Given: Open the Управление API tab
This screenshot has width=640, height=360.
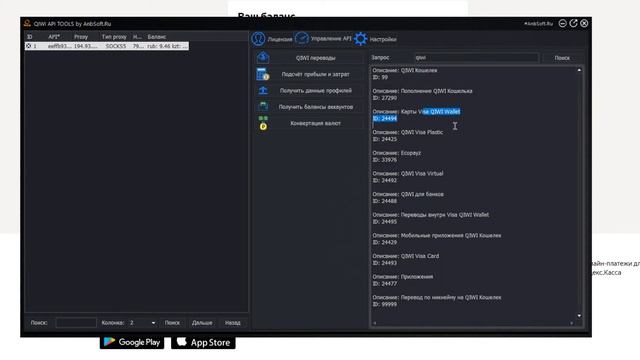Looking at the screenshot, I should [x=331, y=39].
